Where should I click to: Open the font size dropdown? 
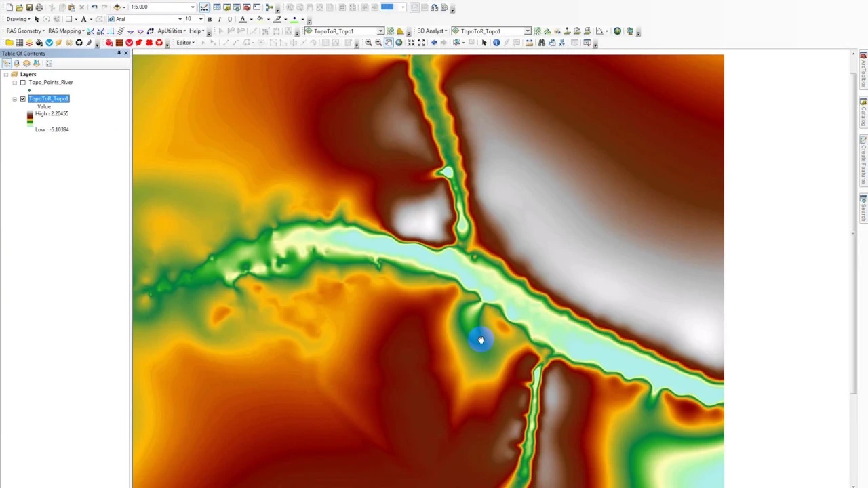[x=201, y=19]
